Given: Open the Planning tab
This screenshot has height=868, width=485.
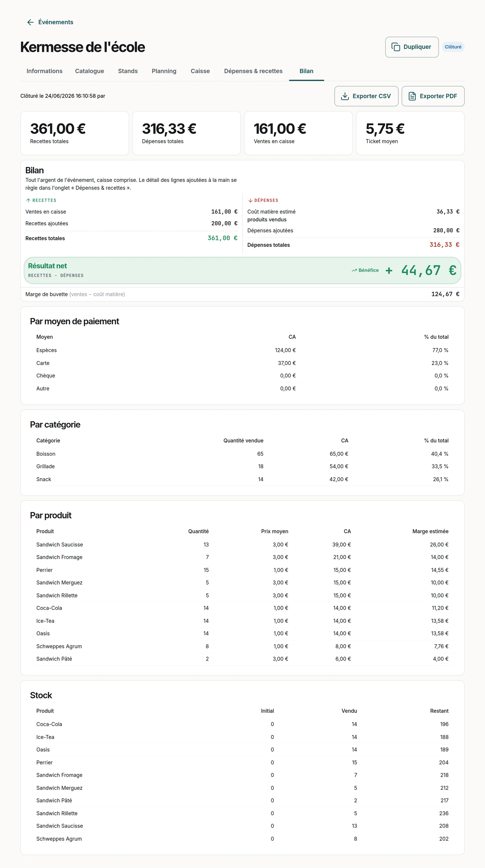Looking at the screenshot, I should [x=164, y=71].
